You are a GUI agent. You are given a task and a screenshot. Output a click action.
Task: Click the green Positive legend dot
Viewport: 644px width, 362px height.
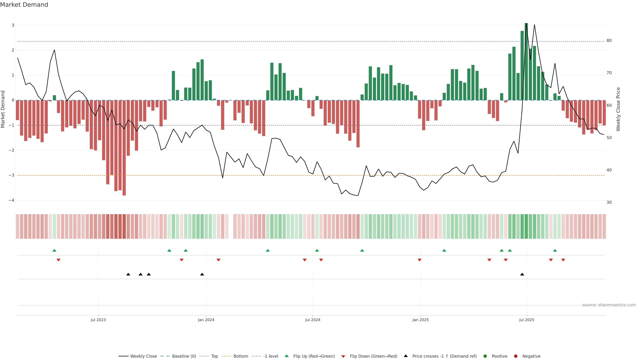(x=485, y=356)
